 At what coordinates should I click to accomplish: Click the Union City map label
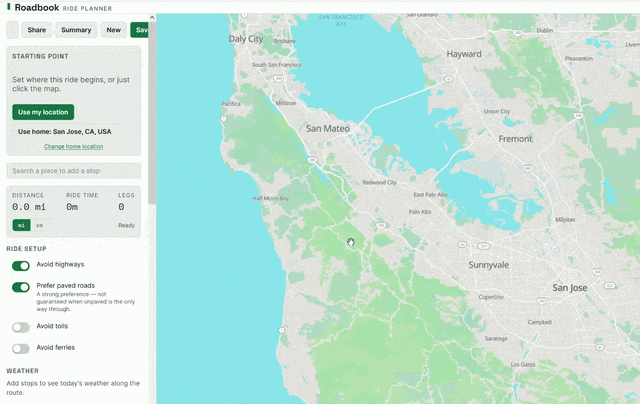pyautogui.click(x=497, y=111)
